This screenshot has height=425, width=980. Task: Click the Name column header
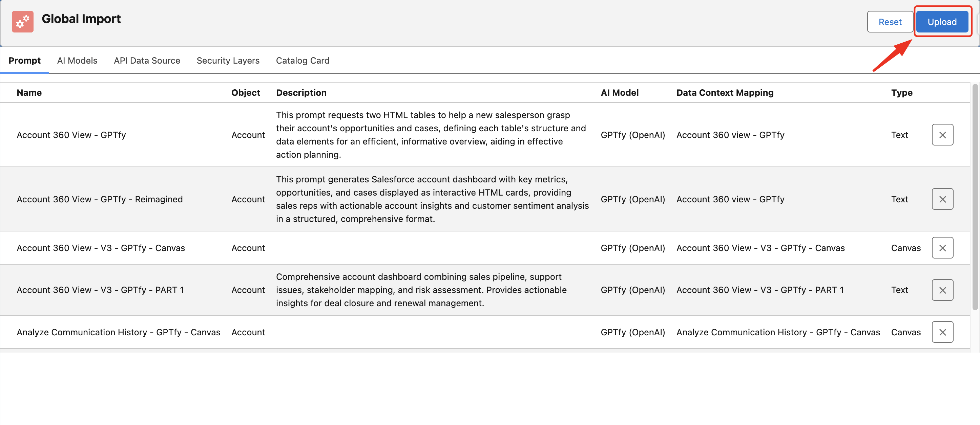click(x=29, y=93)
